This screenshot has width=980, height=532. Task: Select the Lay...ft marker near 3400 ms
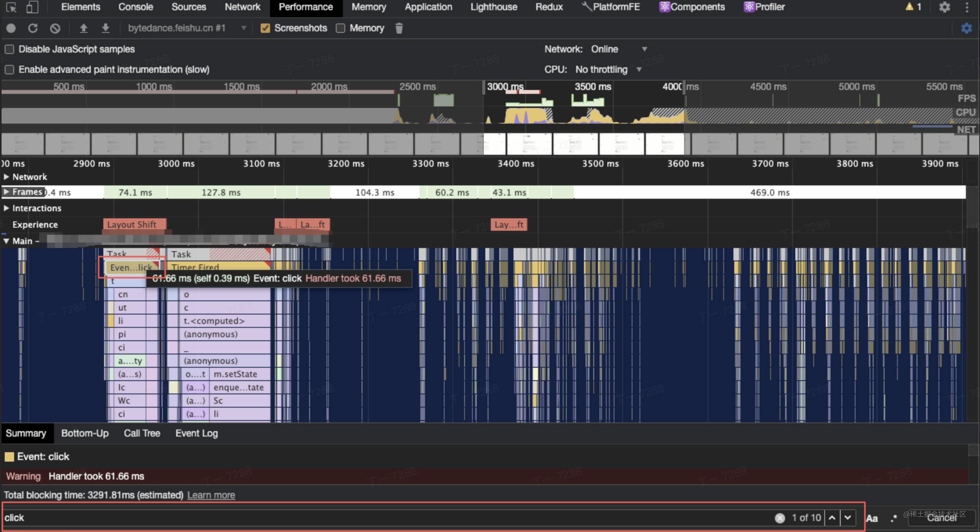[509, 225]
